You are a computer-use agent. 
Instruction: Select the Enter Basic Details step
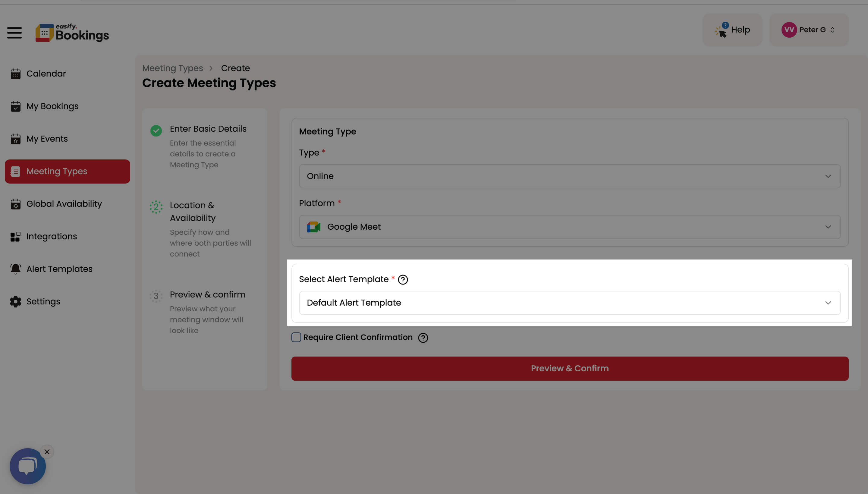click(208, 129)
